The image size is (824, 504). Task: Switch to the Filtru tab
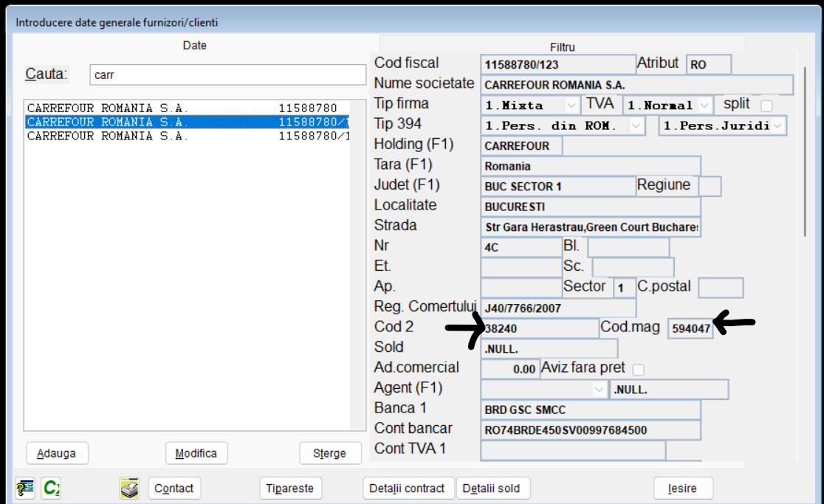pos(563,47)
